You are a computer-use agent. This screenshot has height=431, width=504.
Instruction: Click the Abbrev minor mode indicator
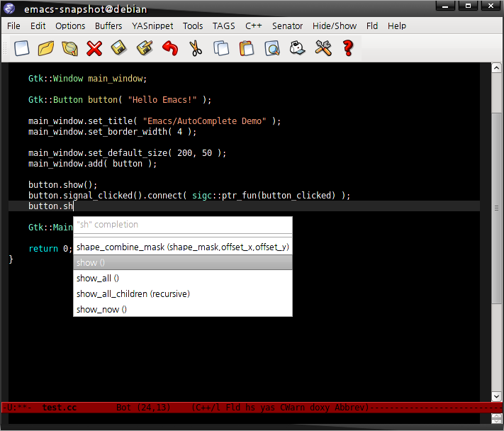coord(349,408)
